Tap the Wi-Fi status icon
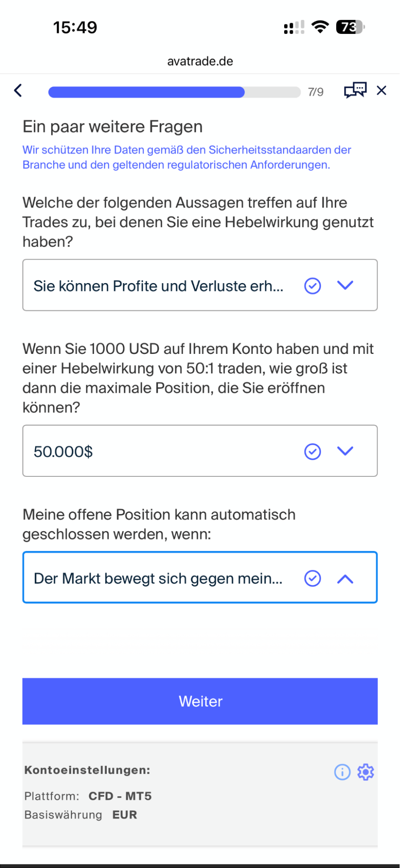Viewport: 400px width, 868px height. 320,27
